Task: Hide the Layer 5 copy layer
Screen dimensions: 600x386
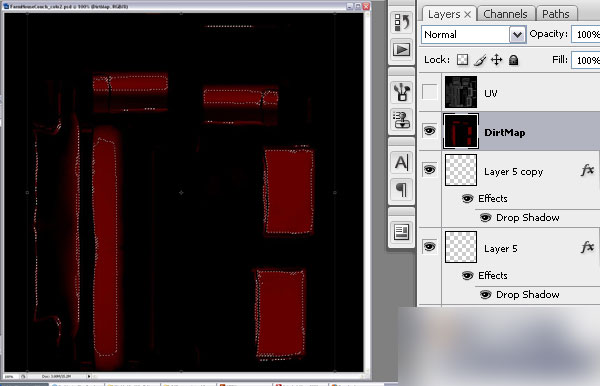Action: pos(429,169)
